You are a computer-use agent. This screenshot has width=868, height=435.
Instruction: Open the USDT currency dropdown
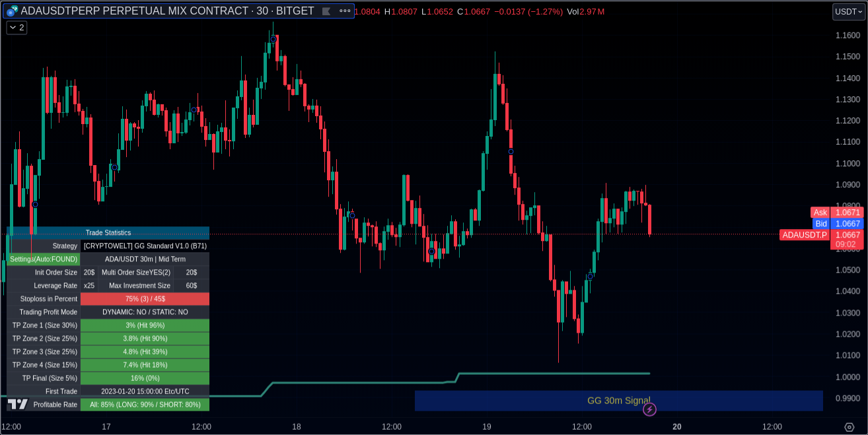tap(848, 11)
